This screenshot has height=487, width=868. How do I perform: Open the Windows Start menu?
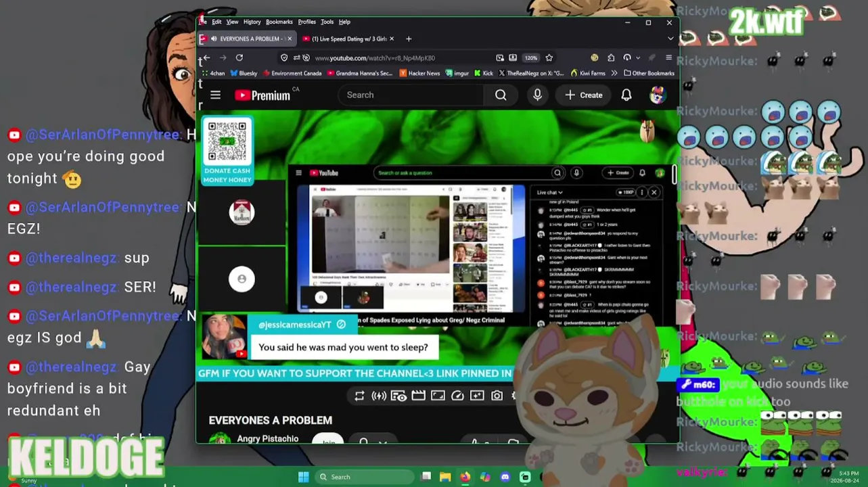pyautogui.click(x=303, y=477)
